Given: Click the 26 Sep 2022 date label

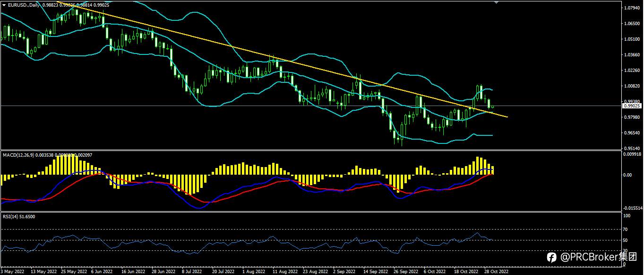Looking at the screenshot, I should coord(405,272).
